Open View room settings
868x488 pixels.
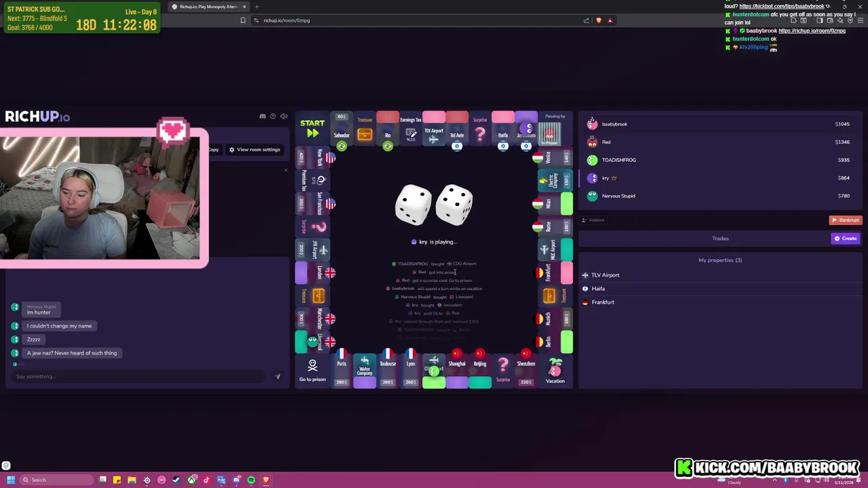(255, 150)
